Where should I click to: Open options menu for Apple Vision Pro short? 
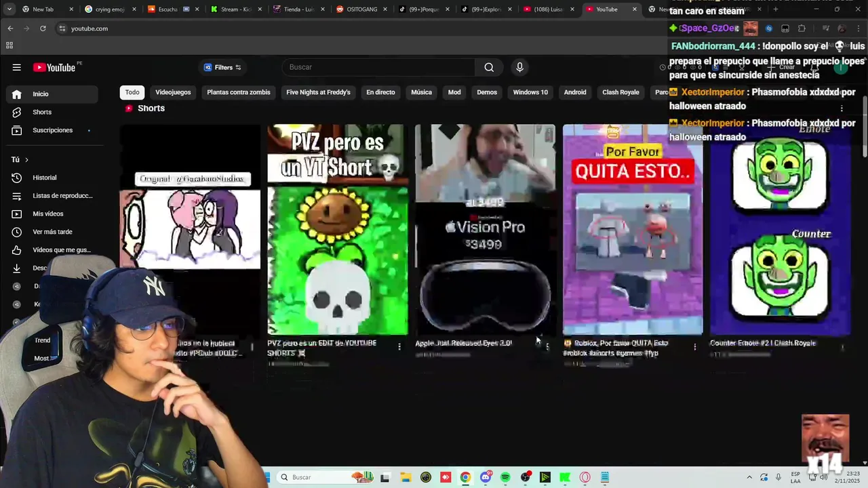tap(547, 347)
